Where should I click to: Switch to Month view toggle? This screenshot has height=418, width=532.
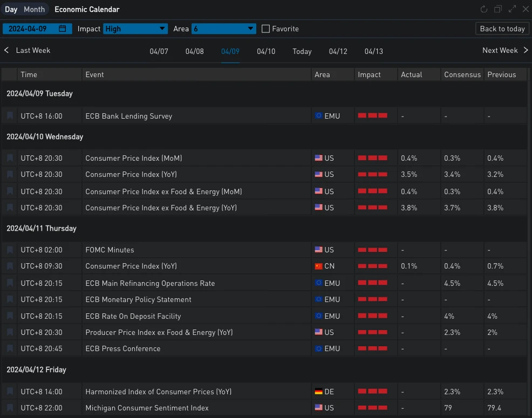click(35, 9)
